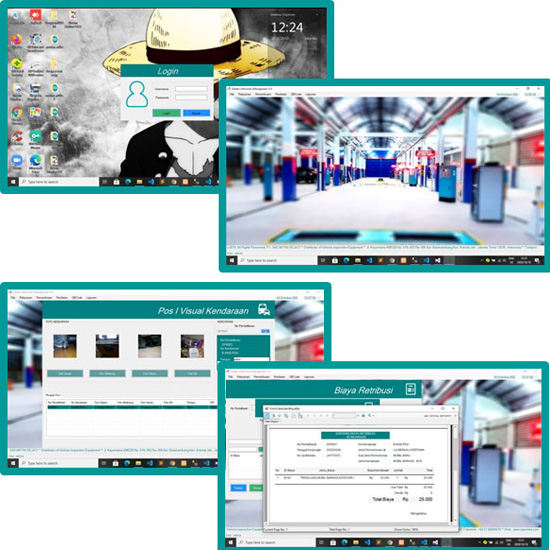Open Zoom desktop icon on login screenshot

16,161
